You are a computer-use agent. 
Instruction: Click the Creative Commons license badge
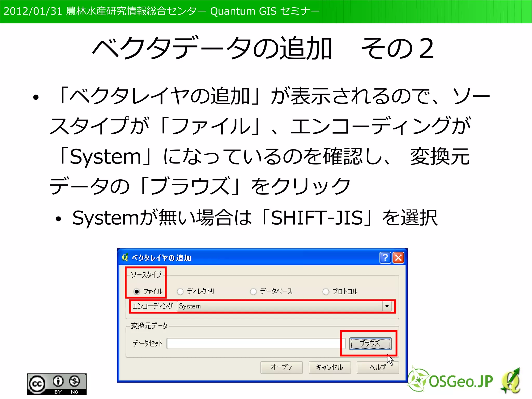57,384
